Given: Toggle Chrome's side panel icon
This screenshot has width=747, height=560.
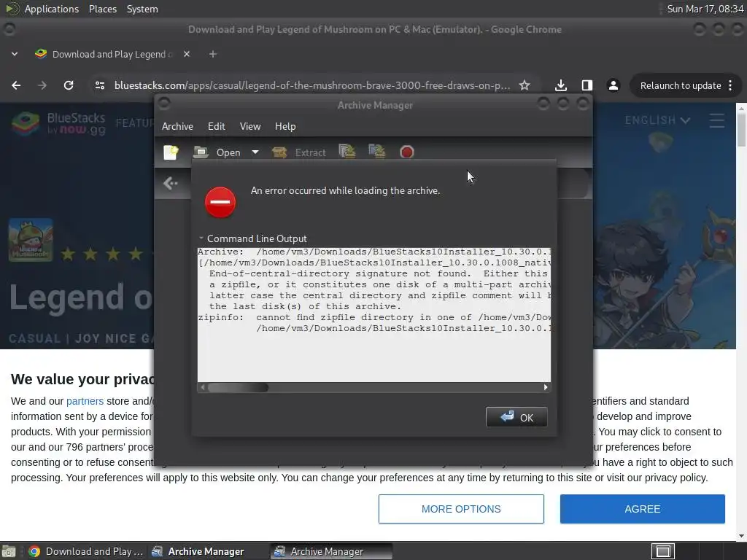Looking at the screenshot, I should [x=587, y=85].
